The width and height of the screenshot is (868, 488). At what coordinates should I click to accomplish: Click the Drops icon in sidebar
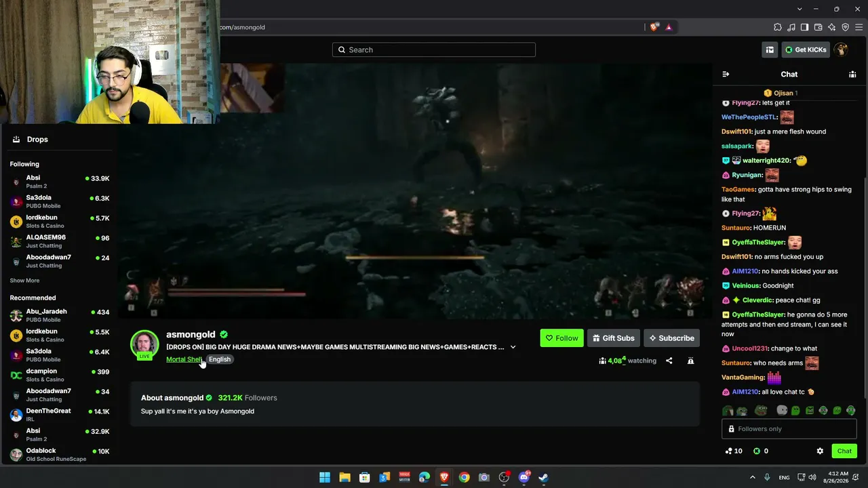[x=16, y=139]
